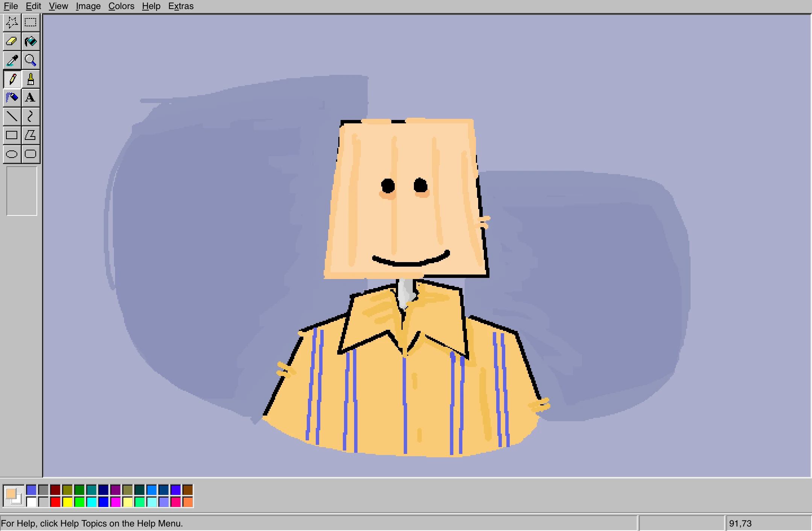Click the foreground/background color indicator

tap(13, 496)
